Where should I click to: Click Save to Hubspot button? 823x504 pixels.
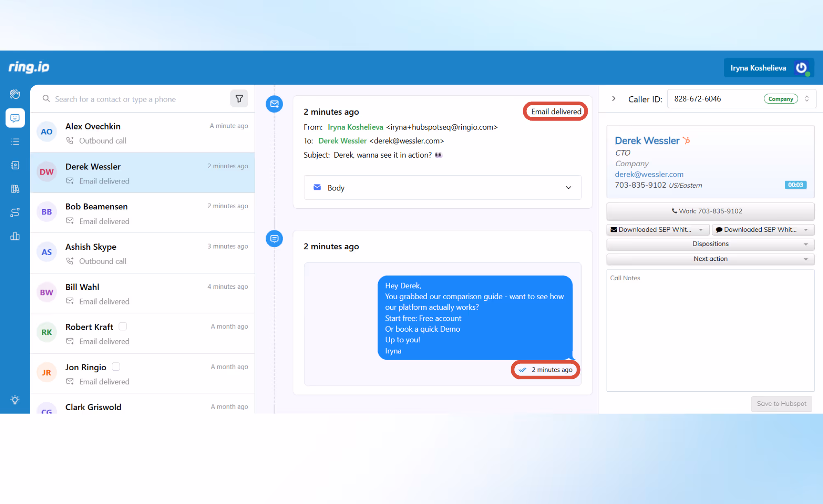[x=781, y=404]
